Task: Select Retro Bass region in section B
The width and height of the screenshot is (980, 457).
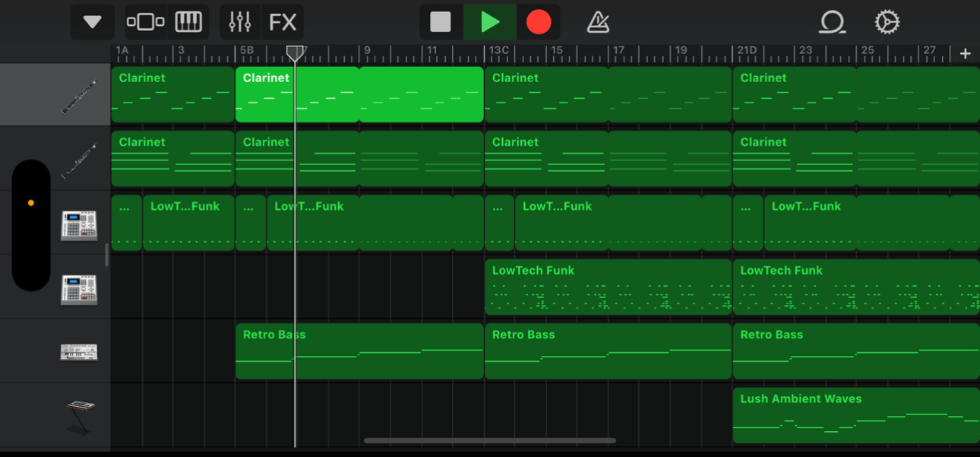Action: (359, 351)
